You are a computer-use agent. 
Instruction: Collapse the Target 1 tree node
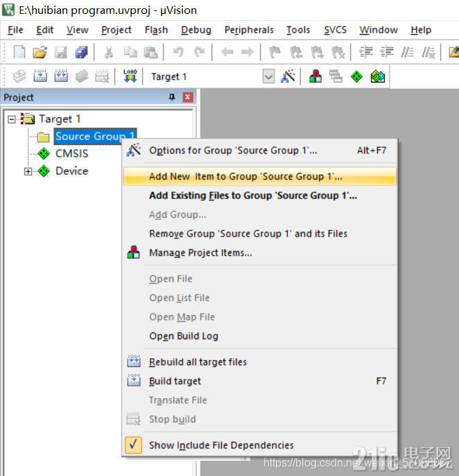point(12,119)
